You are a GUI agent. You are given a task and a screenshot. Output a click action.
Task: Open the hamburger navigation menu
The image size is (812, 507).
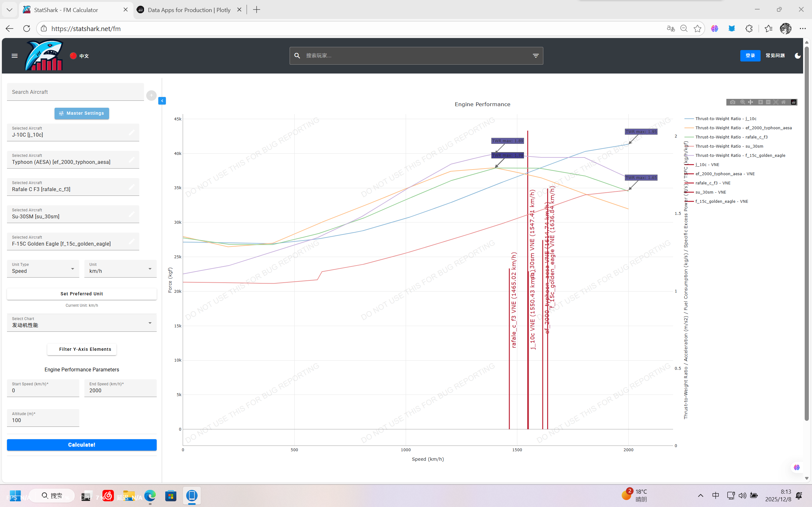(14, 56)
